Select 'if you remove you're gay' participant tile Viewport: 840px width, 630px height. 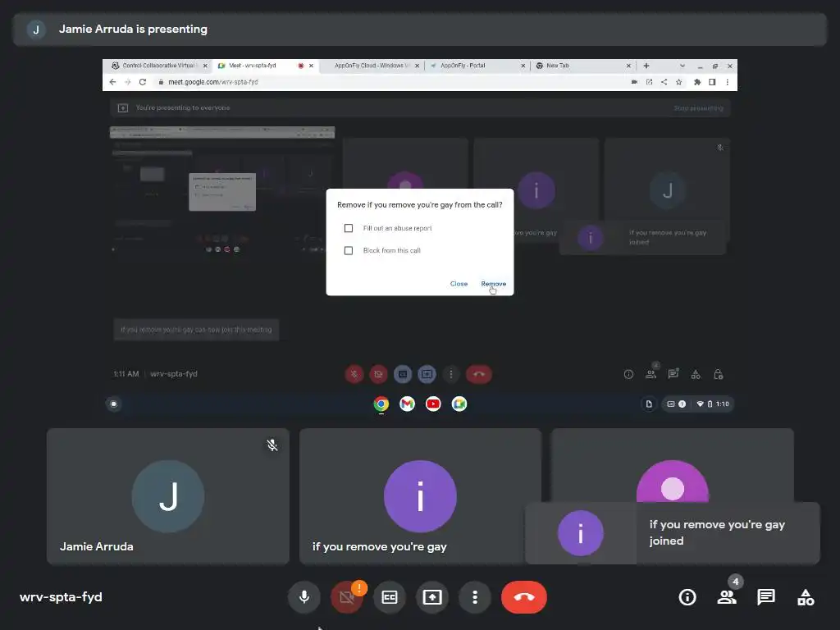[x=420, y=496]
